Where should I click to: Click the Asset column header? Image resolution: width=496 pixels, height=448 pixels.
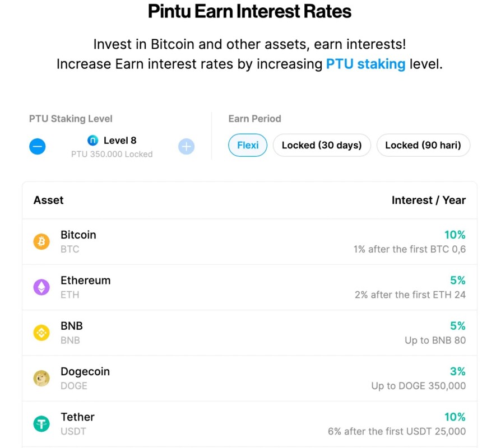pyautogui.click(x=49, y=200)
